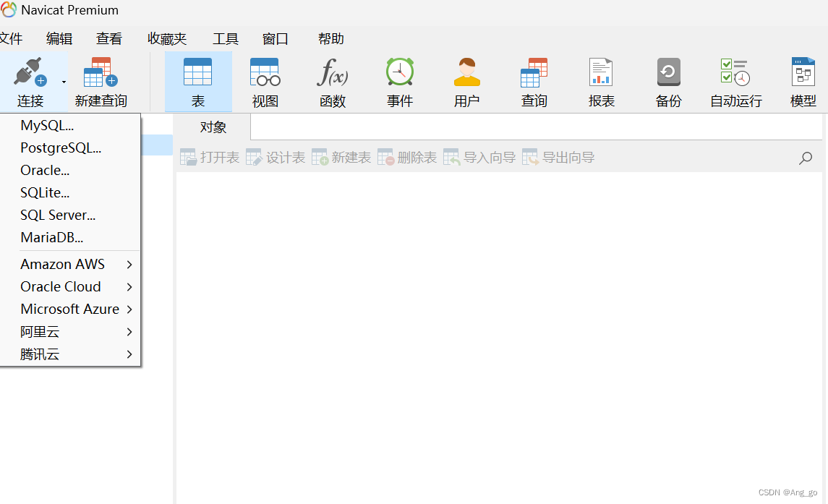Click the search magnifier in the toolbar
Viewport: 828px width, 504px height.
[x=805, y=158]
